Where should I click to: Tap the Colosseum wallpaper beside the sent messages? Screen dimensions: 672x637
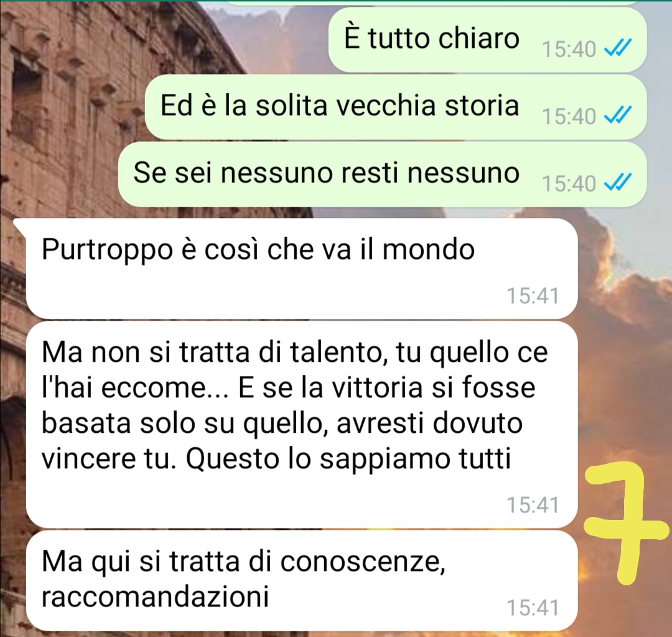coord(64,107)
